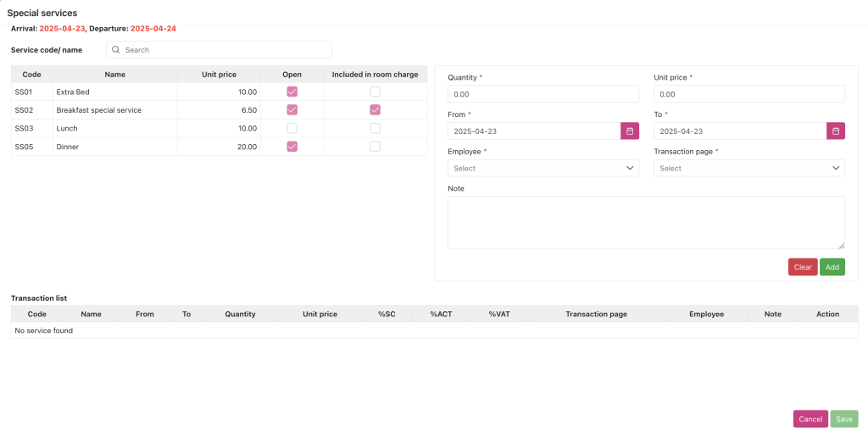Focus the Quantity input field
This screenshot has width=868, height=429.
542,94
